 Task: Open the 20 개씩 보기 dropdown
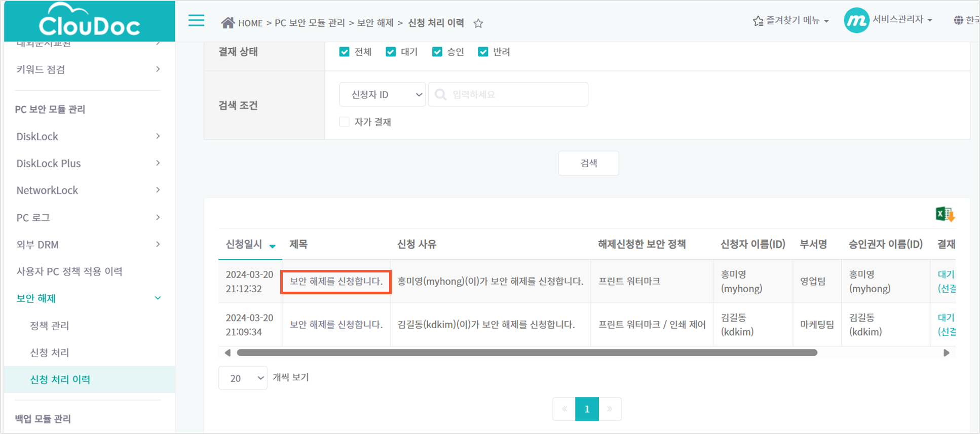[243, 378]
